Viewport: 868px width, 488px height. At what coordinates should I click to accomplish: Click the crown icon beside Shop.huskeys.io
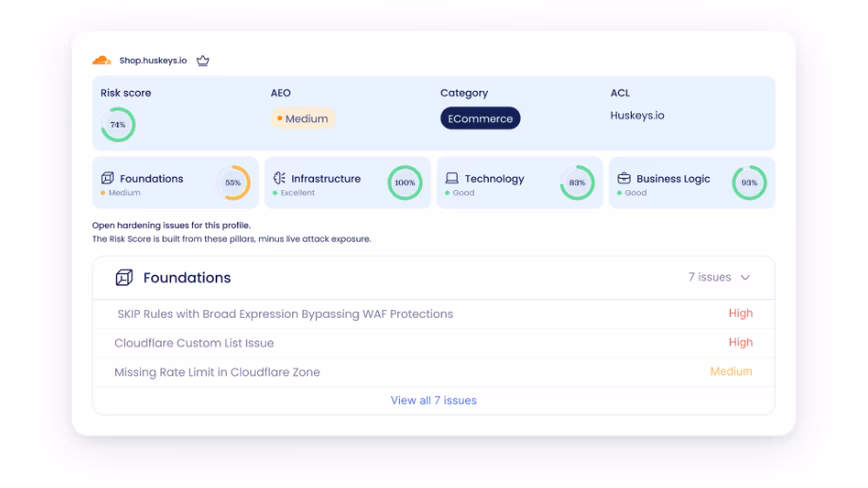(x=203, y=60)
